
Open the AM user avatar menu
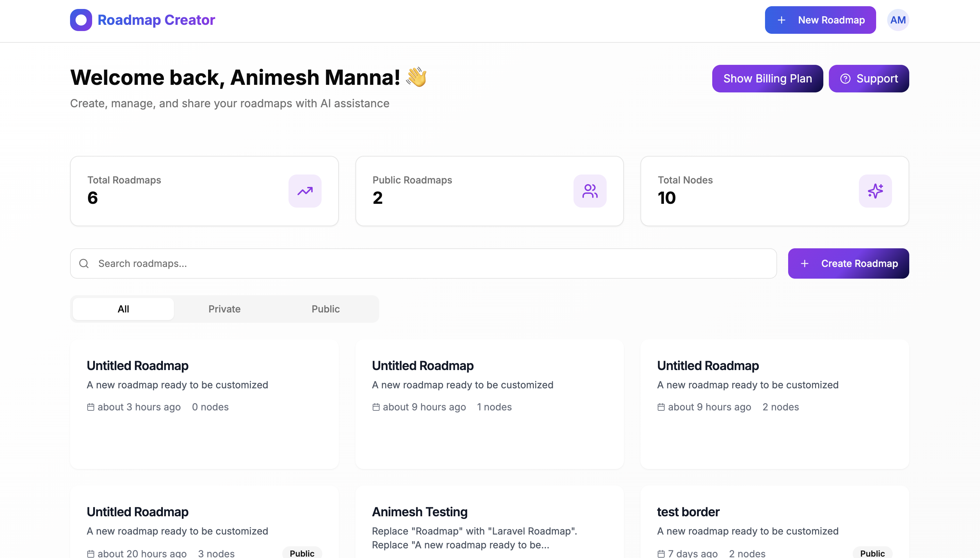click(898, 20)
